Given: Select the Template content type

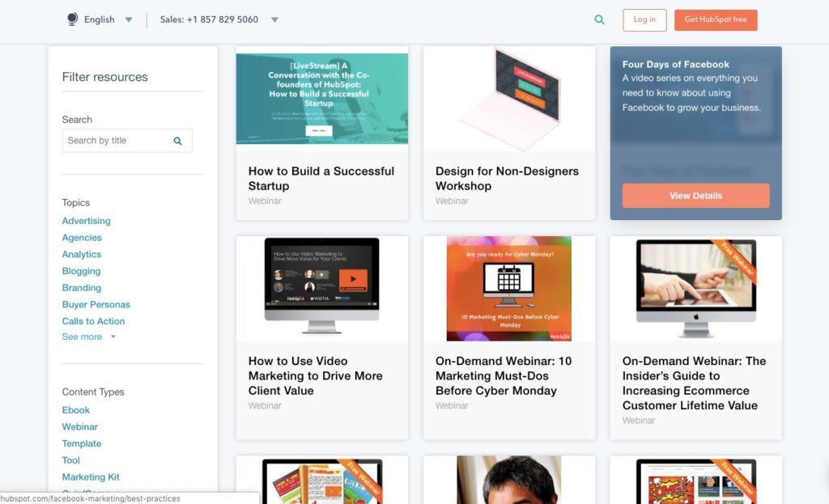Looking at the screenshot, I should 82,444.
